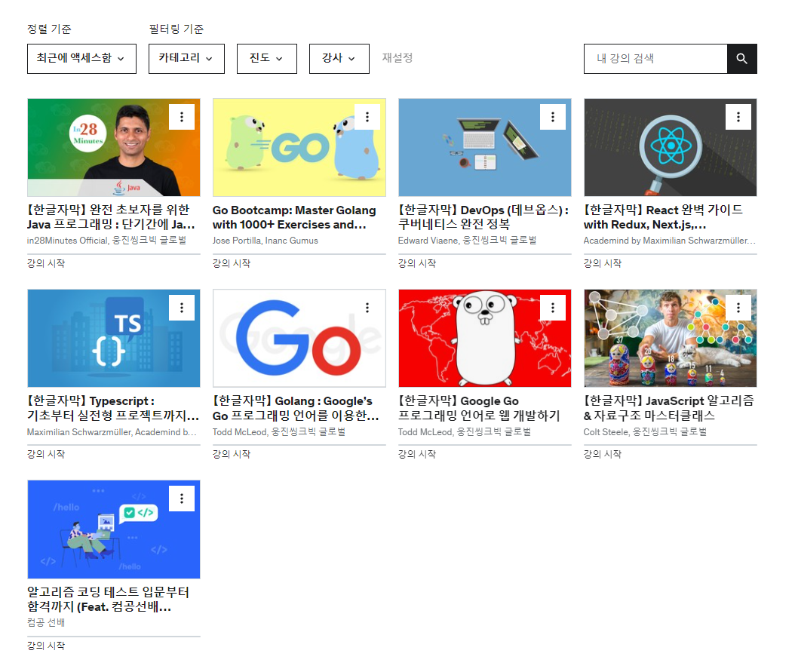Open options menu on Typescript course card

click(182, 308)
